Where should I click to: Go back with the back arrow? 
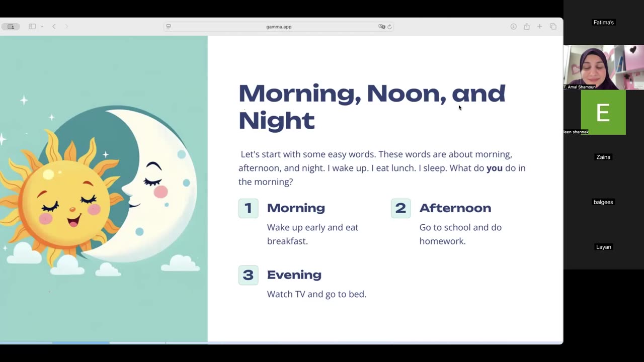coord(54,27)
